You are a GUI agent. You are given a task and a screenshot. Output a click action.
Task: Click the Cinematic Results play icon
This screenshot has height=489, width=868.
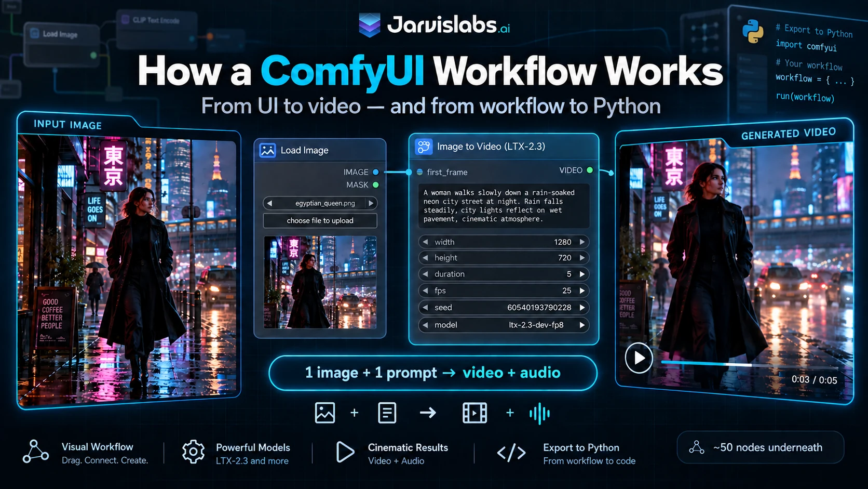point(345,452)
